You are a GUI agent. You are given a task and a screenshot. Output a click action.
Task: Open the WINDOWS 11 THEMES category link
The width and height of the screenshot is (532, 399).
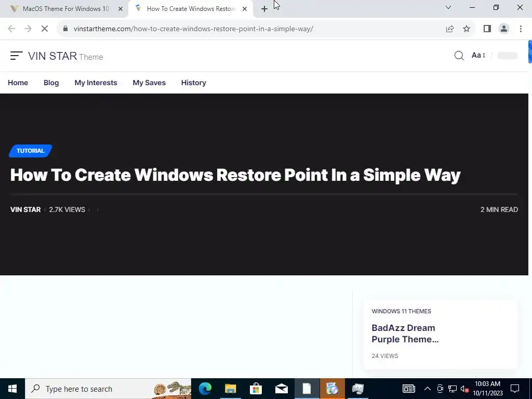coord(402,311)
